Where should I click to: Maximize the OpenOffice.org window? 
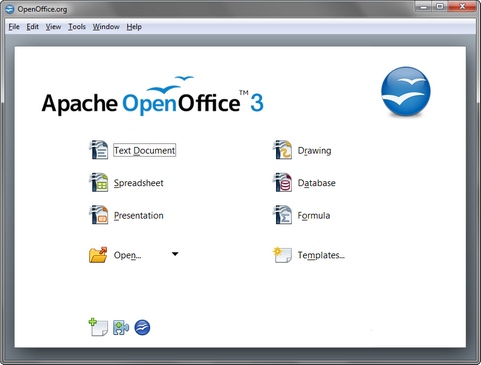point(440,6)
